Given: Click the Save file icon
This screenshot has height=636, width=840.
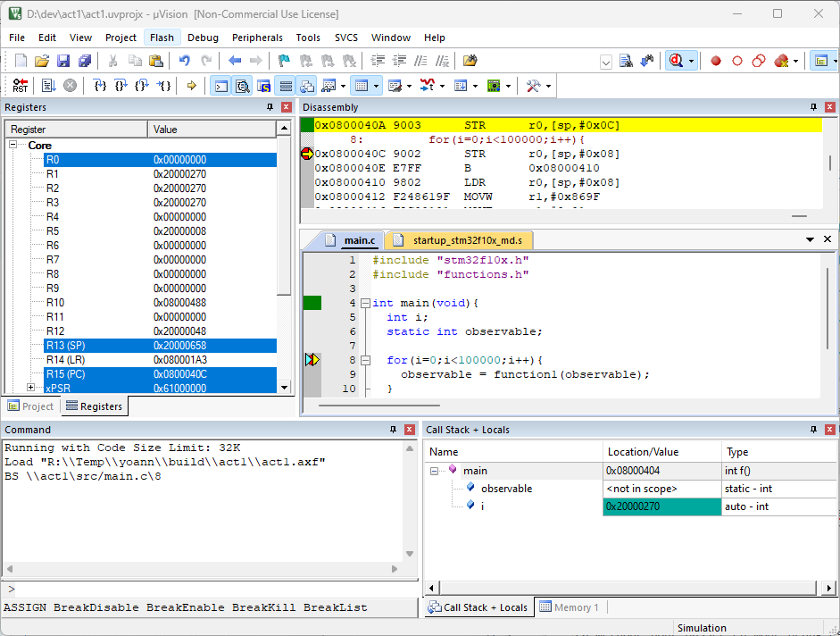Looking at the screenshot, I should 63,61.
